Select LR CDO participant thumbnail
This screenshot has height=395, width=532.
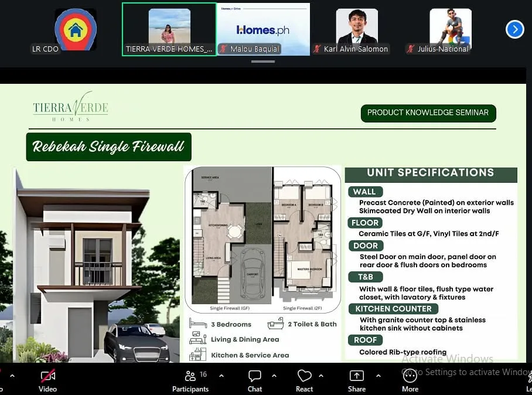pyautogui.click(x=76, y=30)
